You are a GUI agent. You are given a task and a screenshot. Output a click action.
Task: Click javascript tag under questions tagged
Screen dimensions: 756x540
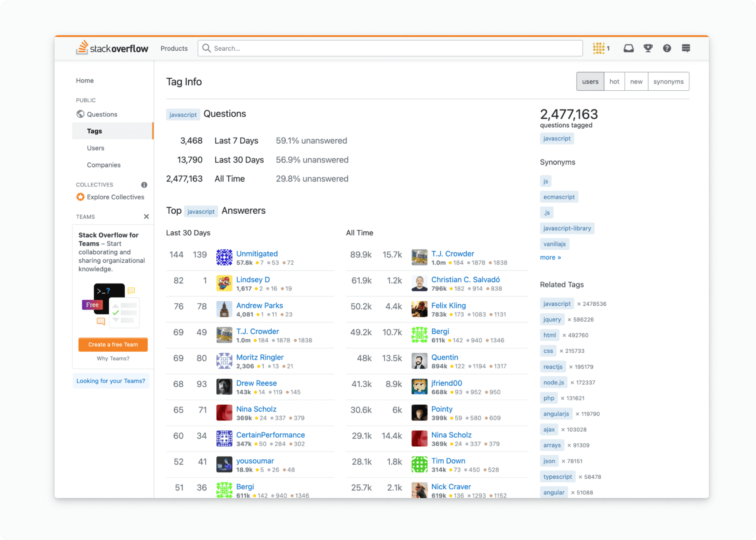coord(557,139)
